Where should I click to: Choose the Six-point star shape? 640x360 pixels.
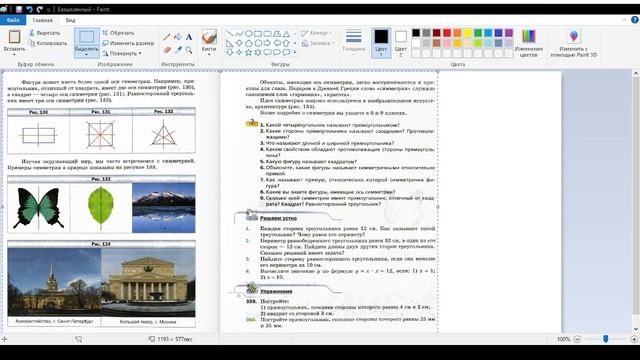tap(258, 52)
